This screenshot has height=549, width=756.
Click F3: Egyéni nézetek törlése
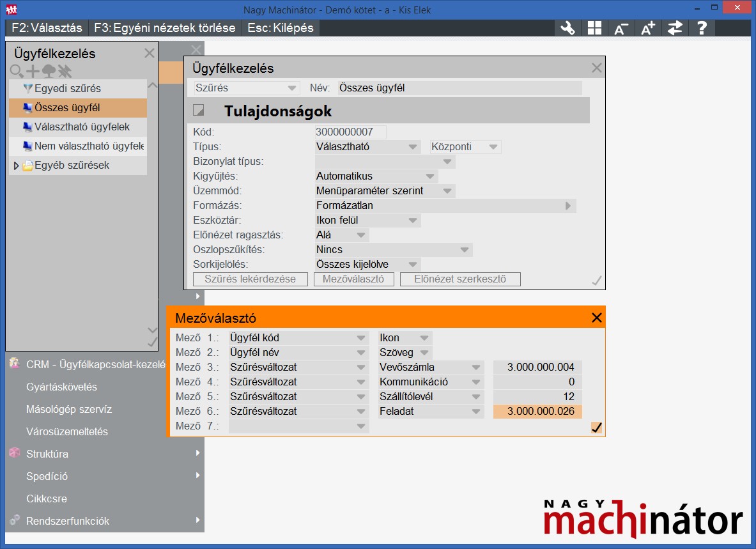pyautogui.click(x=164, y=28)
